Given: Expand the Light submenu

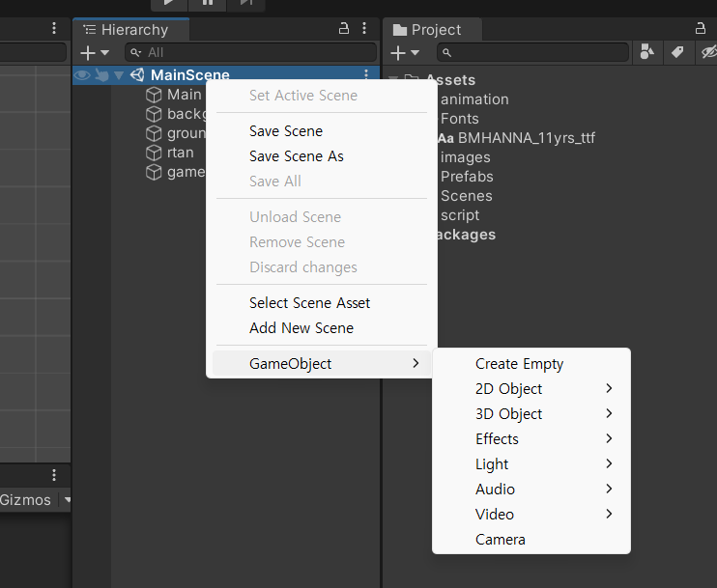Looking at the screenshot, I should tap(531, 464).
